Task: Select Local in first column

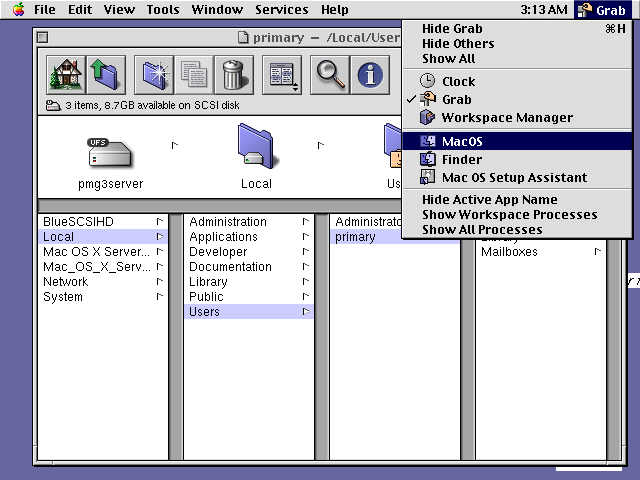Action: 102,237
